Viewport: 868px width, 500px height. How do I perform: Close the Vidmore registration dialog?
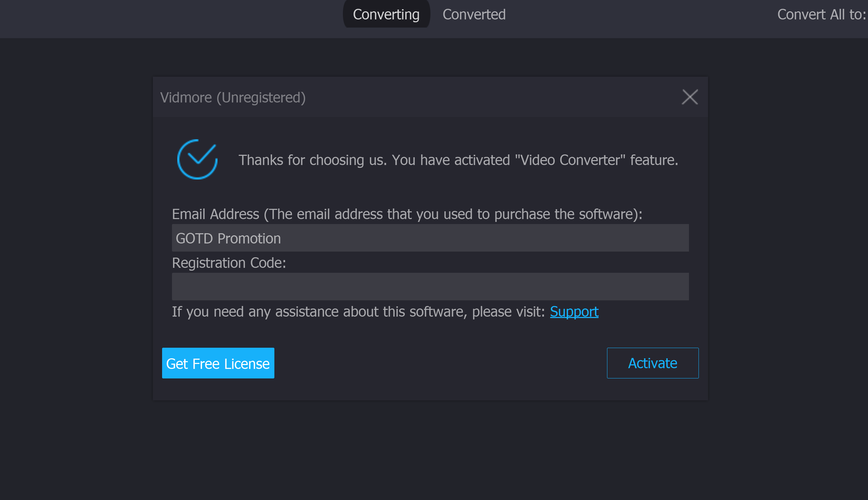690,97
